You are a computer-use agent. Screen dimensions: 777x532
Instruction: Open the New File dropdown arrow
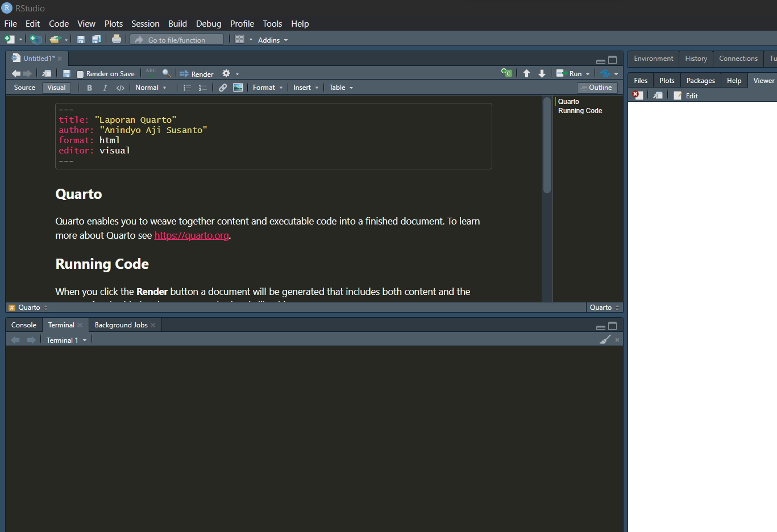(21, 40)
